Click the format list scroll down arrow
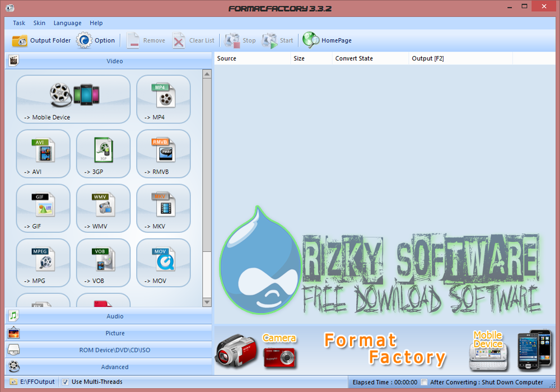Viewport: 560px width, 392px height. coord(207,302)
